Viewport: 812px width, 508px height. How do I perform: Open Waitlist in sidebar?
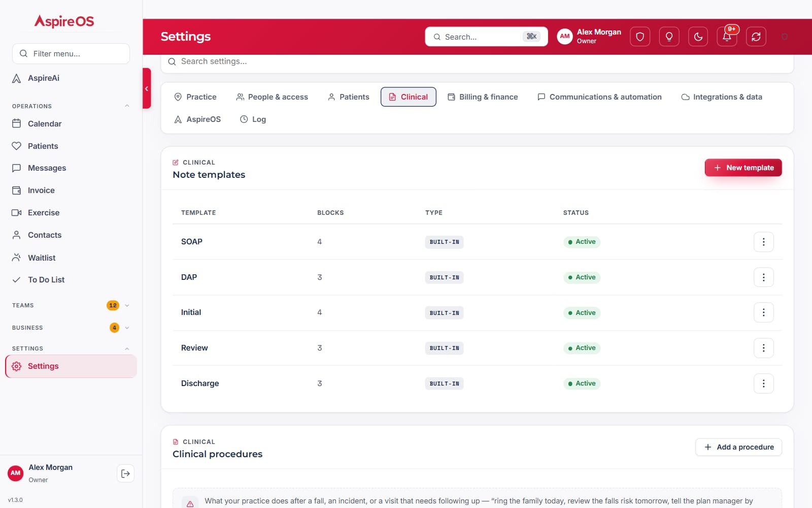click(x=71, y=258)
